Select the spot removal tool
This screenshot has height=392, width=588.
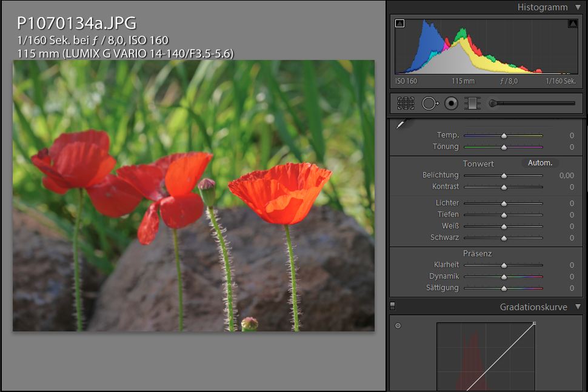(430, 104)
